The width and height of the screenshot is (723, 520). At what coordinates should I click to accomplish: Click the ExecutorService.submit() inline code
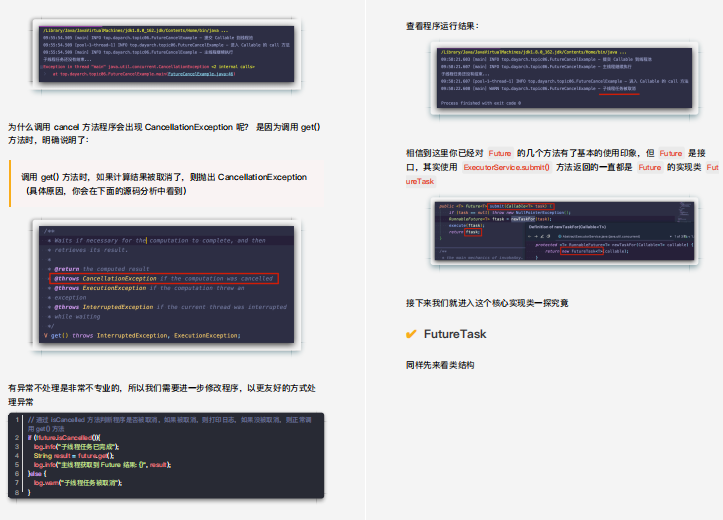coord(506,167)
